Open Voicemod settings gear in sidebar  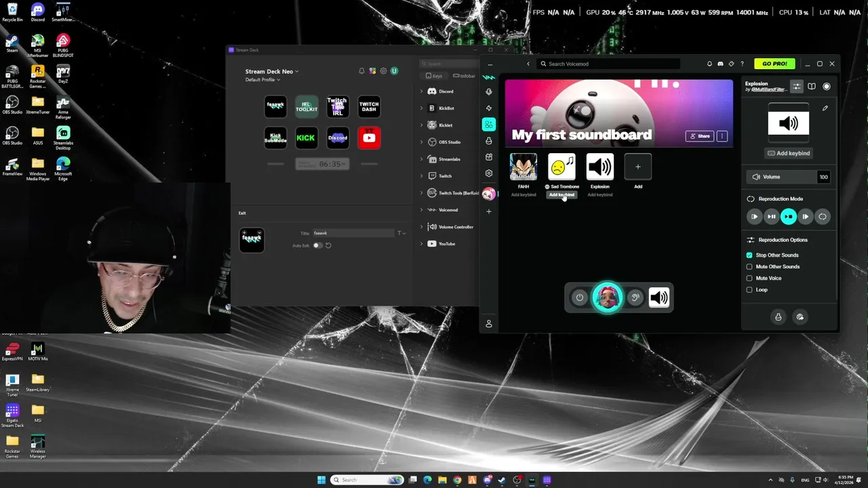tap(488, 174)
